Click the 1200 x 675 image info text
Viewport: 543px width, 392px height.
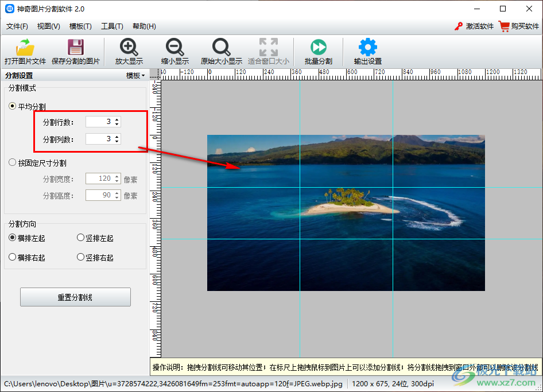click(393, 384)
